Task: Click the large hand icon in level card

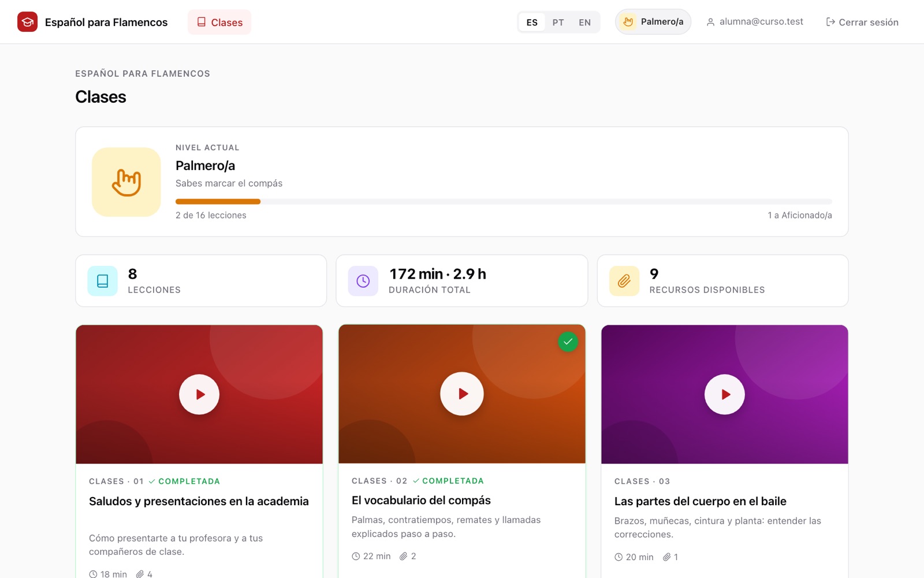Action: 126,182
